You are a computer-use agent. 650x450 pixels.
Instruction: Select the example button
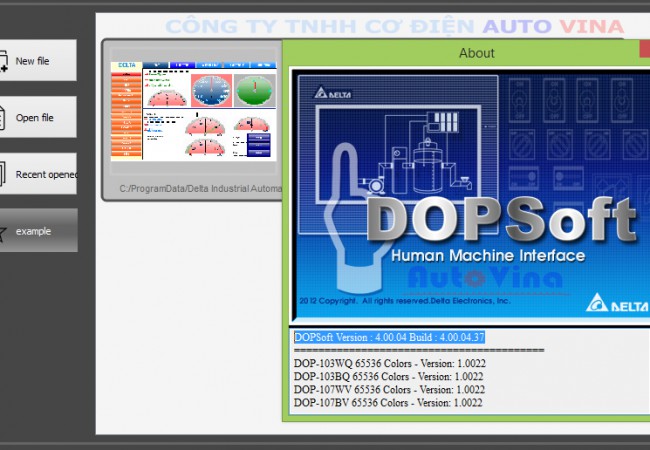(37, 230)
